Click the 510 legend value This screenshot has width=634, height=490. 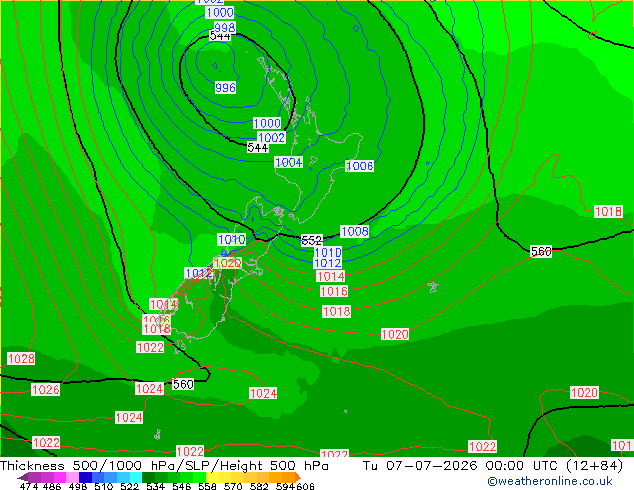[104, 486]
